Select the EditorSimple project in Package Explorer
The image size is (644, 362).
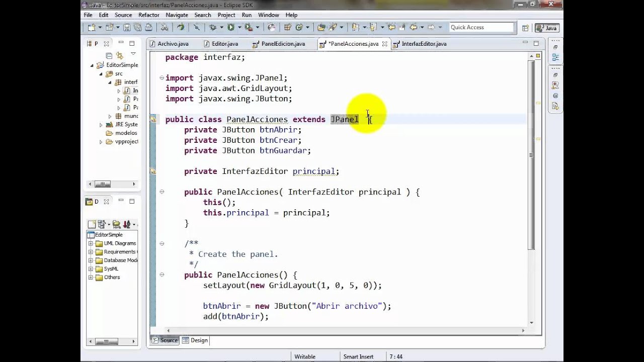(x=122, y=65)
